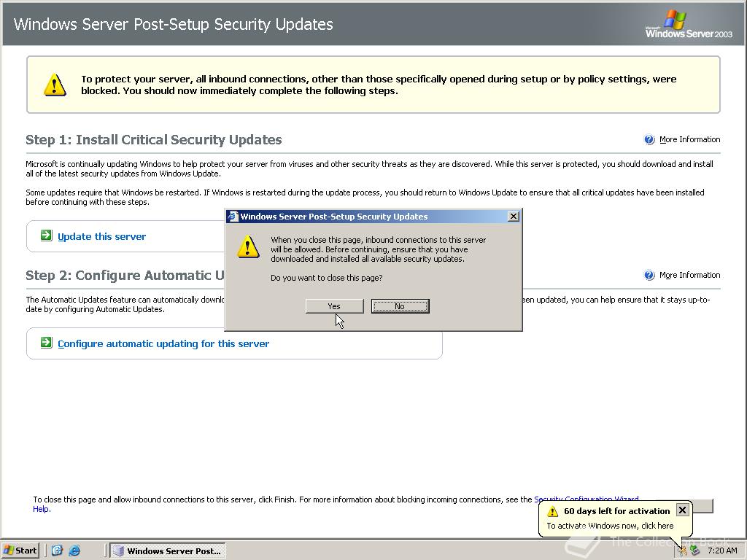Viewport: 747px width, 560px height.
Task: Click the 7:20 AM system clock
Action: tap(722, 551)
